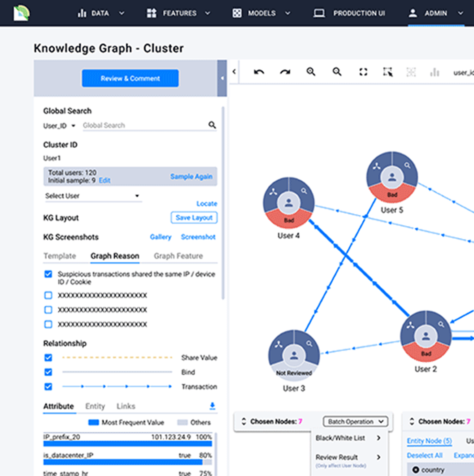Screen dimensions: 474x476
Task: Switch to the Links tab
Action: pos(126,406)
